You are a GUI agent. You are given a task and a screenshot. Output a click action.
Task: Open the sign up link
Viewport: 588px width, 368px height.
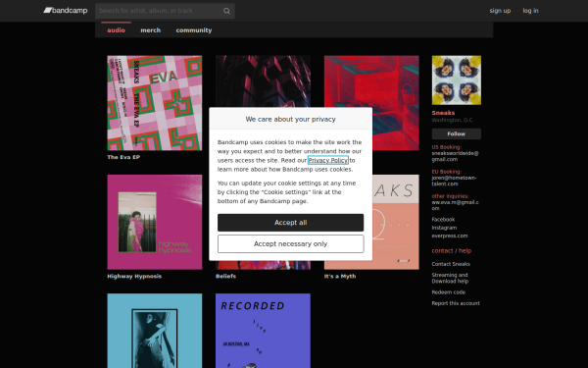pyautogui.click(x=500, y=11)
